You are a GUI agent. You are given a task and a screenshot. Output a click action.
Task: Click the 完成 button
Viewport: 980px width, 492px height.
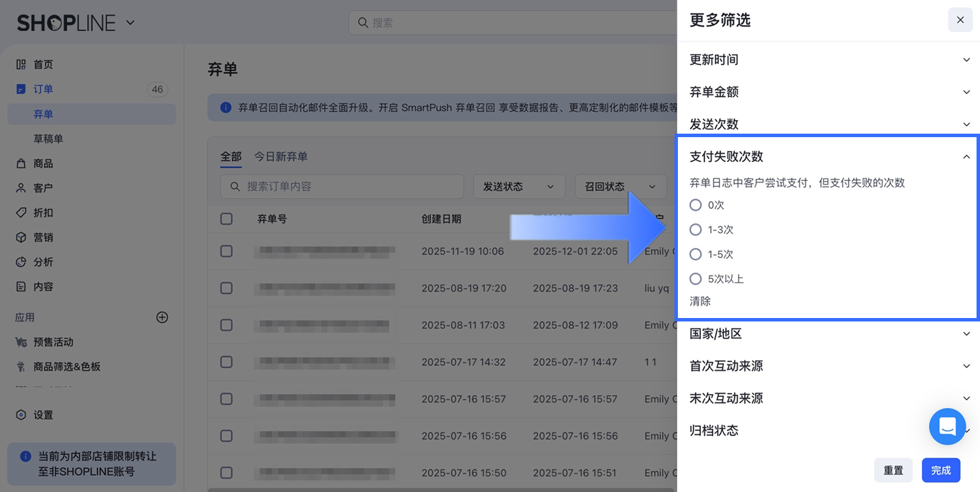click(941, 471)
